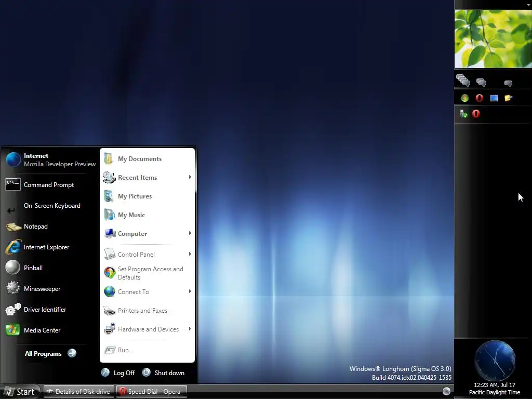Click the blue Show Desktop sidebar icon
The height and width of the screenshot is (399, 532).
494,98
